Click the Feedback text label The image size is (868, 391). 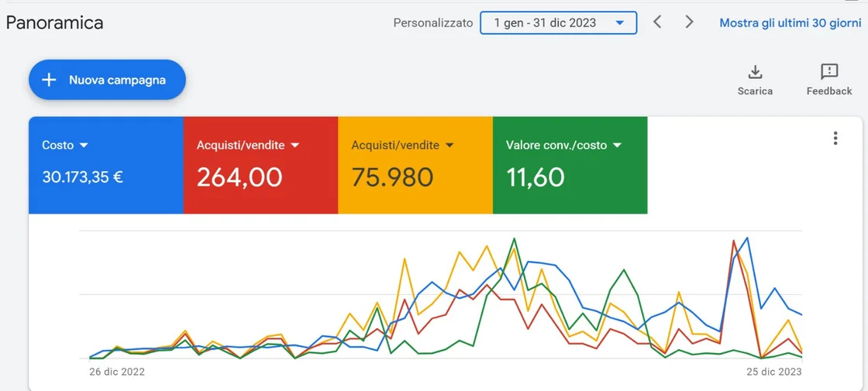pos(829,91)
